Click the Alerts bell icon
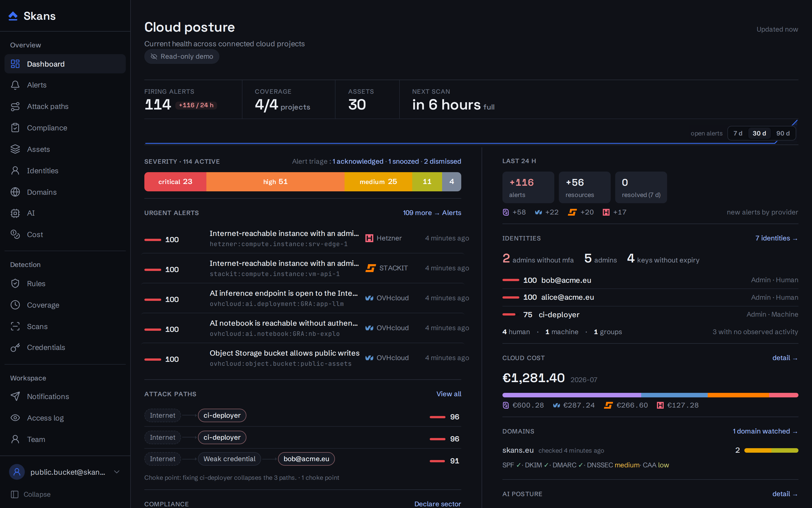This screenshot has height=508, width=812. point(15,85)
